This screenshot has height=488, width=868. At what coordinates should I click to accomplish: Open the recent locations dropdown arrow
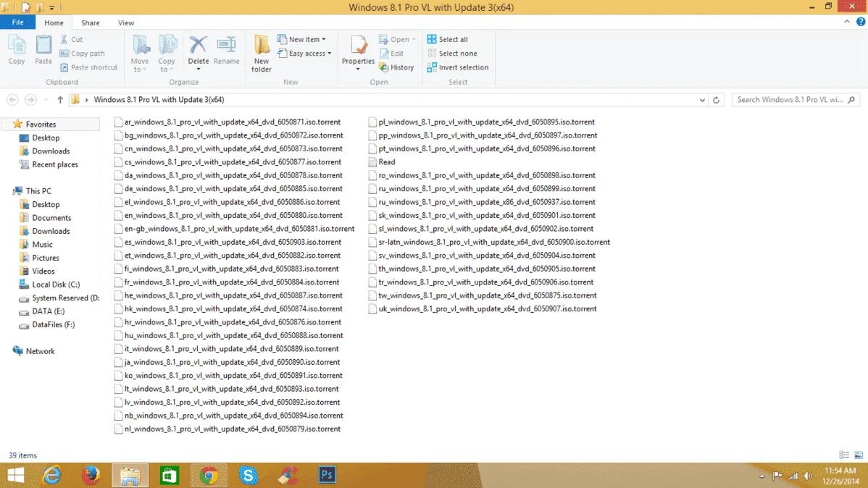[x=46, y=100]
